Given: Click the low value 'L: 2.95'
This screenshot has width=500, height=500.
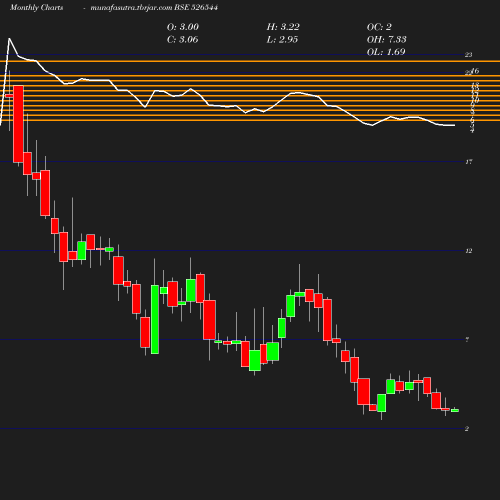Looking at the screenshot, I should pos(282,40).
